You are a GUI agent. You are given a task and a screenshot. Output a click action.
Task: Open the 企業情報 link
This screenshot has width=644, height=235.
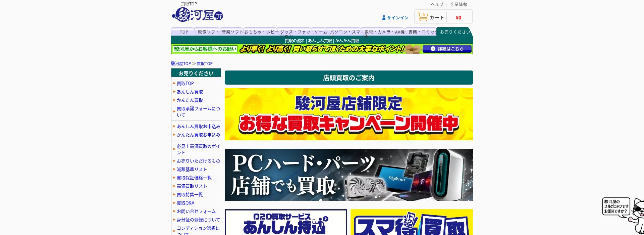(x=459, y=4)
